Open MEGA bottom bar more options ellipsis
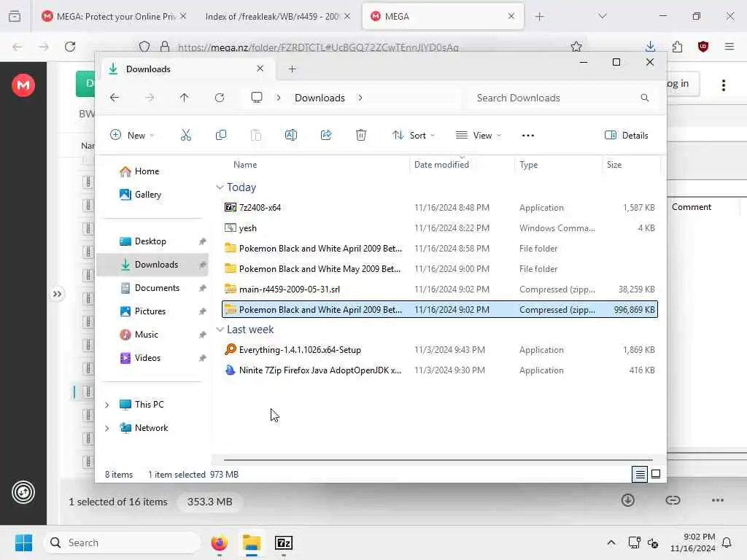747x560 pixels. pyautogui.click(x=718, y=500)
